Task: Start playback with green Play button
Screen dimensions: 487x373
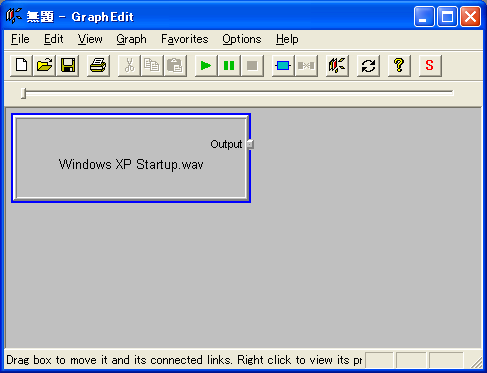Action: [206, 65]
